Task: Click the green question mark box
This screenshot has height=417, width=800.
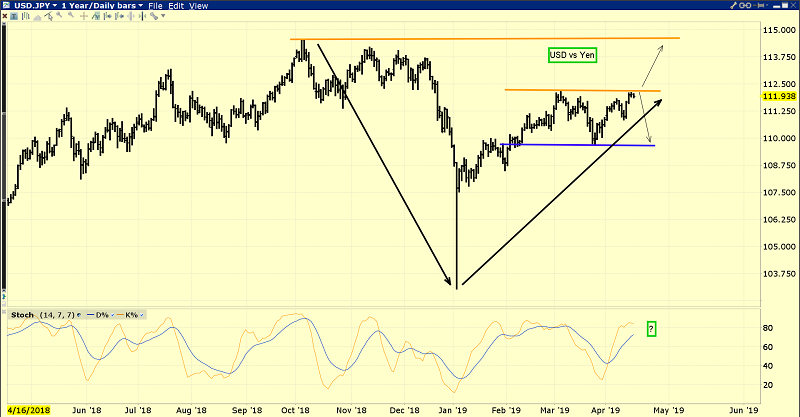Action: 651,328
